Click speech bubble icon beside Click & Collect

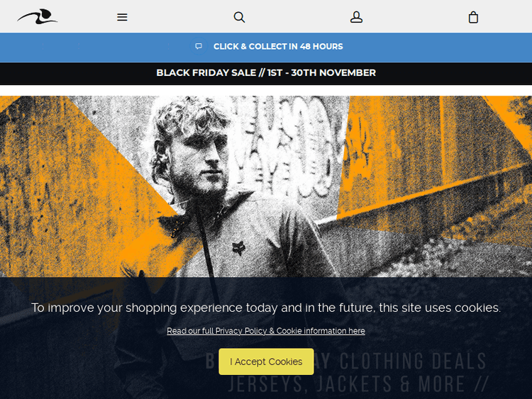point(199,47)
